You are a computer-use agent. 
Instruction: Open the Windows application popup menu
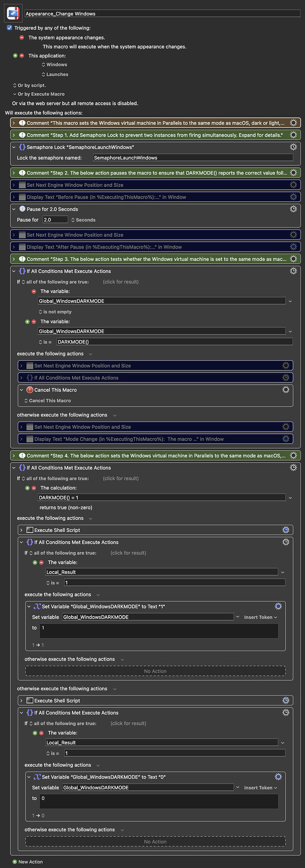point(54,65)
